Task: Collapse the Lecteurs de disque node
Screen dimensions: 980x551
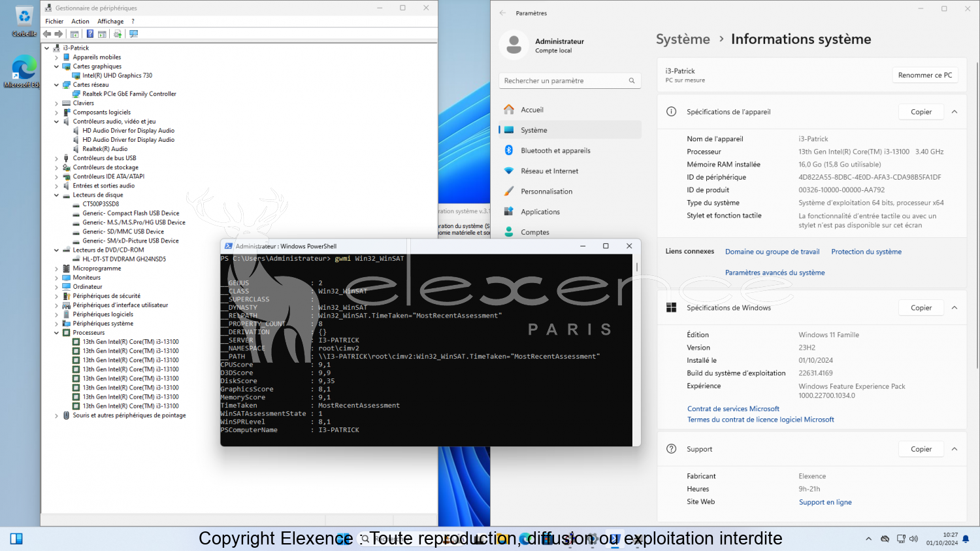Action: click(56, 195)
